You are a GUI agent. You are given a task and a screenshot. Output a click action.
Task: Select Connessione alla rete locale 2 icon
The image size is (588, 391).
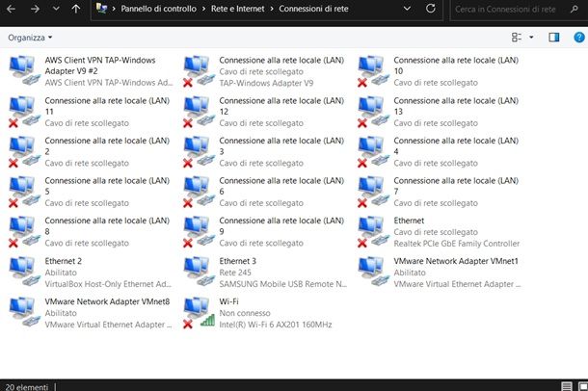point(24,151)
